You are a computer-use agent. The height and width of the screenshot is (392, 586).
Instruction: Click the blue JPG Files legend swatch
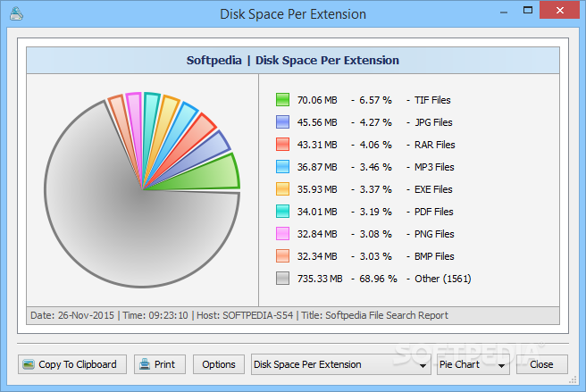[x=282, y=122]
